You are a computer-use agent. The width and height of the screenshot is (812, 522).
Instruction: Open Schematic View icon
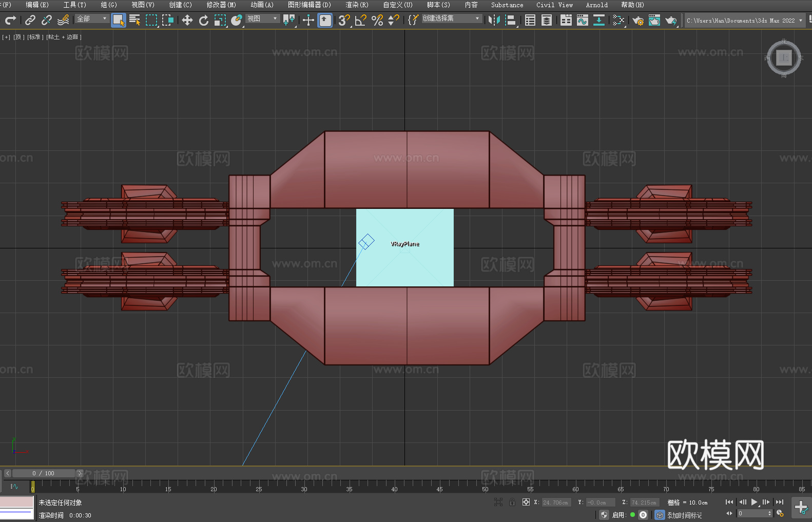[x=598, y=20]
